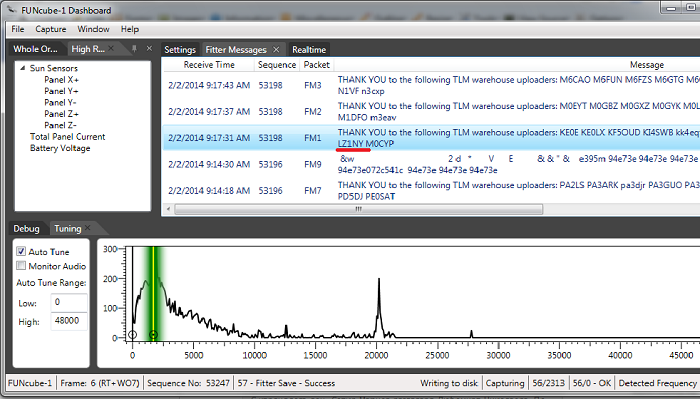Click the circle marker on yellow line

tap(153, 335)
